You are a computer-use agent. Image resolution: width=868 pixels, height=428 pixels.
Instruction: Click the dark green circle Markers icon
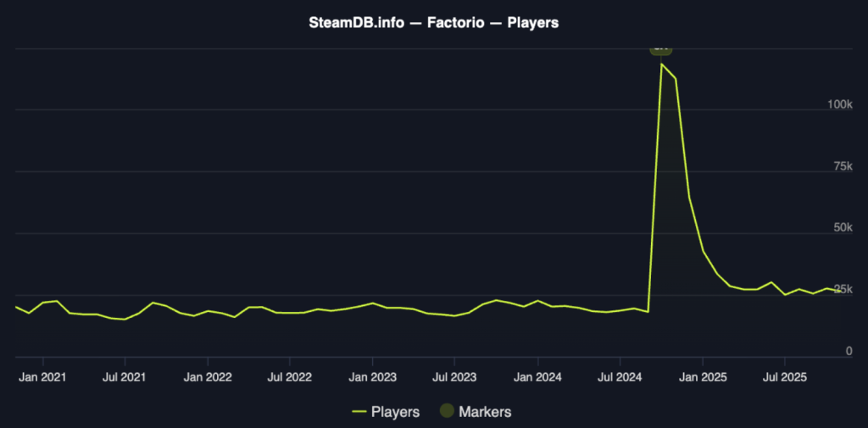click(x=445, y=412)
